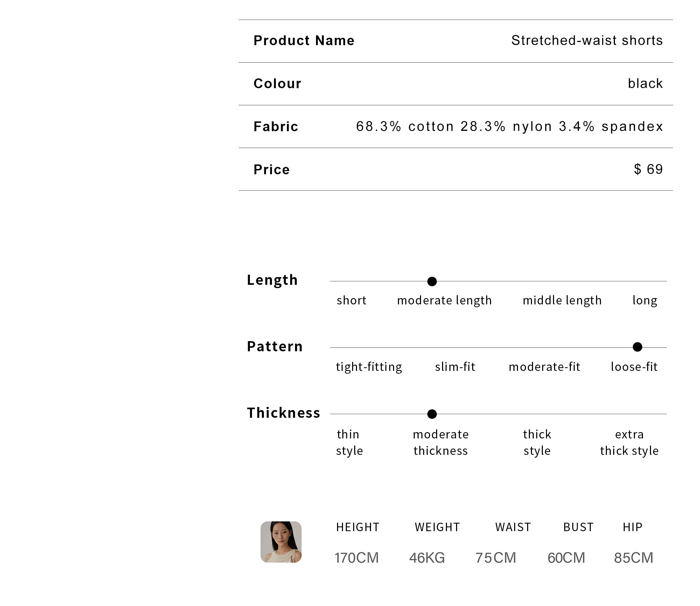Pick the 'loose-fit' pattern option
This screenshot has height=606, width=700.
click(x=634, y=367)
